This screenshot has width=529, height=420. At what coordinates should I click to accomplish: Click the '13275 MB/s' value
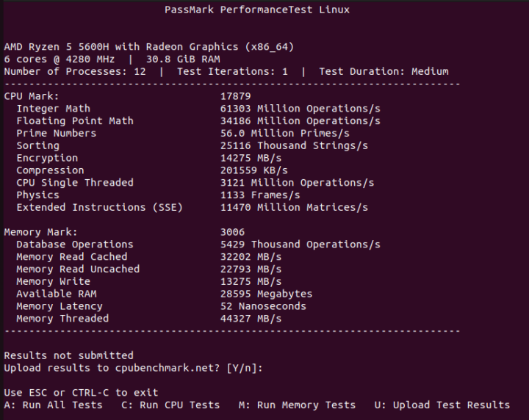point(251,281)
